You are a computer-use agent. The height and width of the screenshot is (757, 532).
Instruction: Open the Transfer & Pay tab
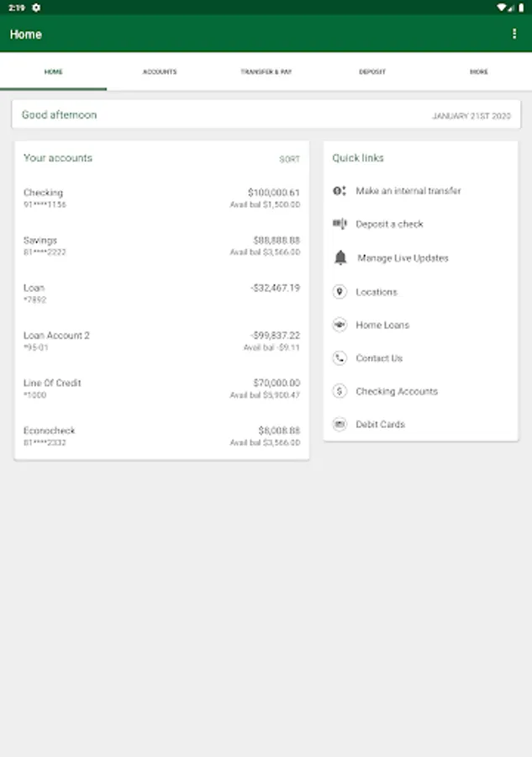click(x=266, y=72)
